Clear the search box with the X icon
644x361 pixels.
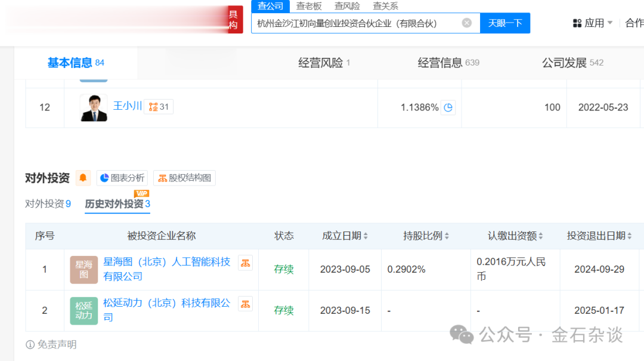[466, 23]
